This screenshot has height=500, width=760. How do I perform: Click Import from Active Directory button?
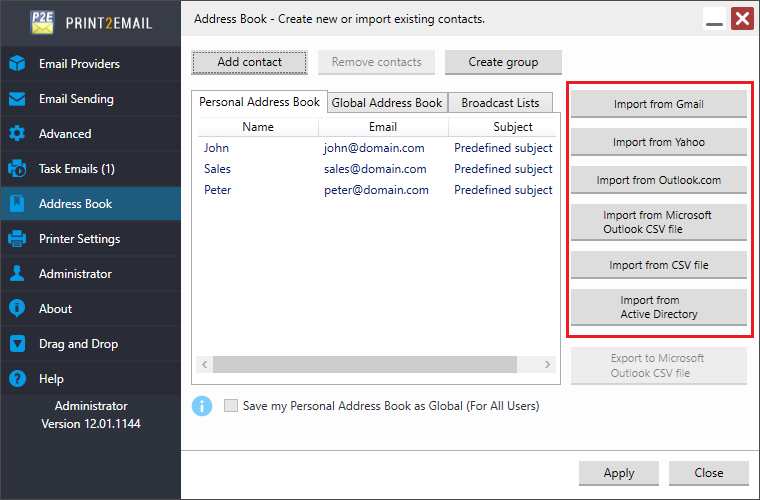pyautogui.click(x=659, y=307)
